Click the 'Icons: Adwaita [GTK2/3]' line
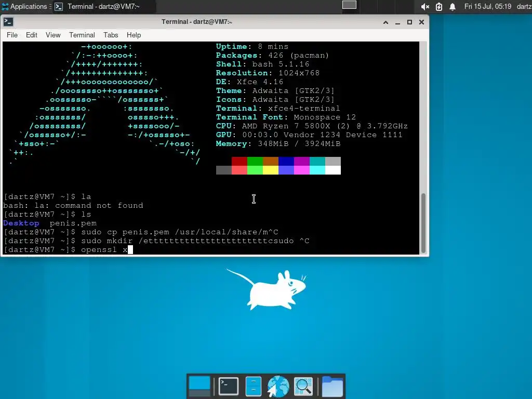This screenshot has height=399, width=532. click(275, 99)
